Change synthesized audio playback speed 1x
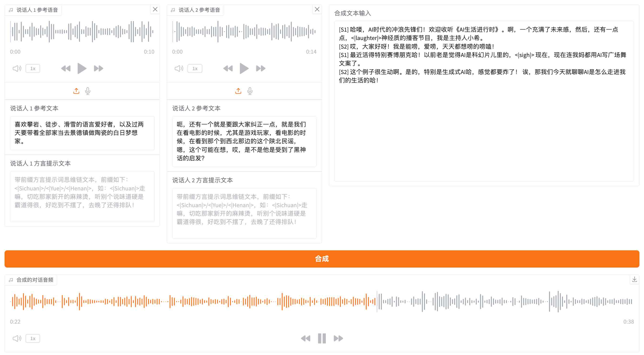644x355 pixels. pyautogui.click(x=33, y=338)
